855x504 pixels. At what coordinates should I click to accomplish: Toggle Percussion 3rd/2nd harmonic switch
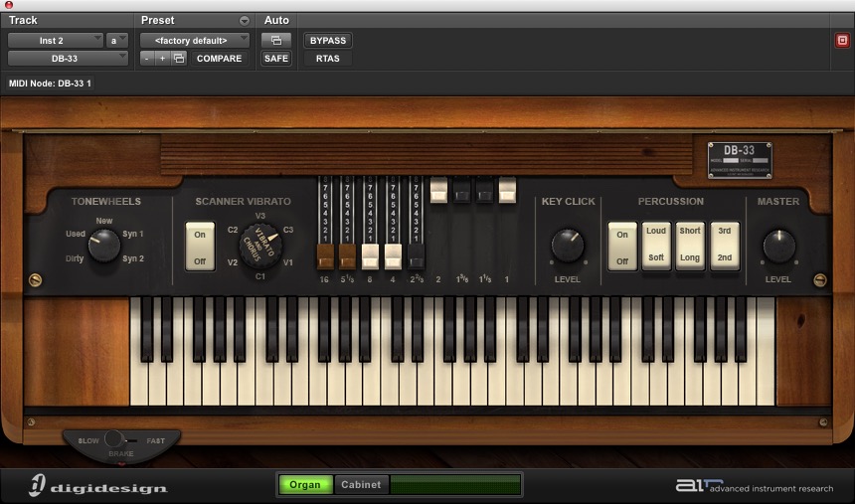pos(725,246)
